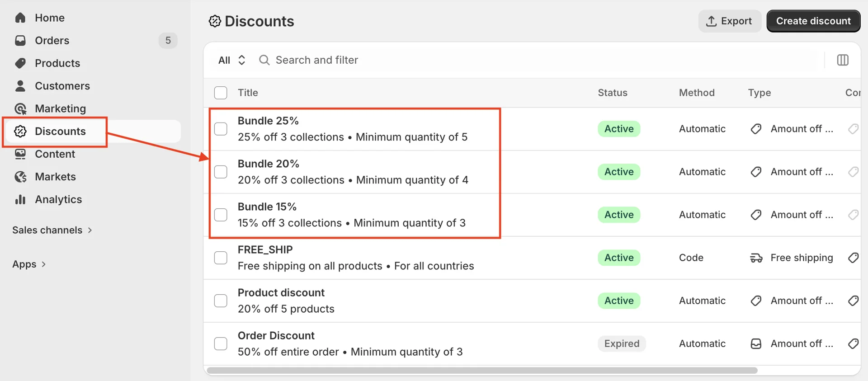Click the Products tag icon
Image resolution: width=868 pixels, height=381 pixels.
(20, 63)
